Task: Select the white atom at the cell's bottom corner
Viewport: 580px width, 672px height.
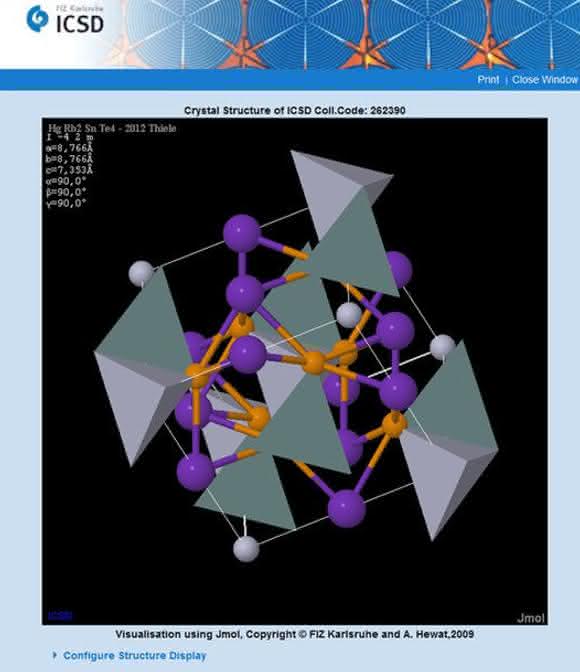Action: point(246,549)
